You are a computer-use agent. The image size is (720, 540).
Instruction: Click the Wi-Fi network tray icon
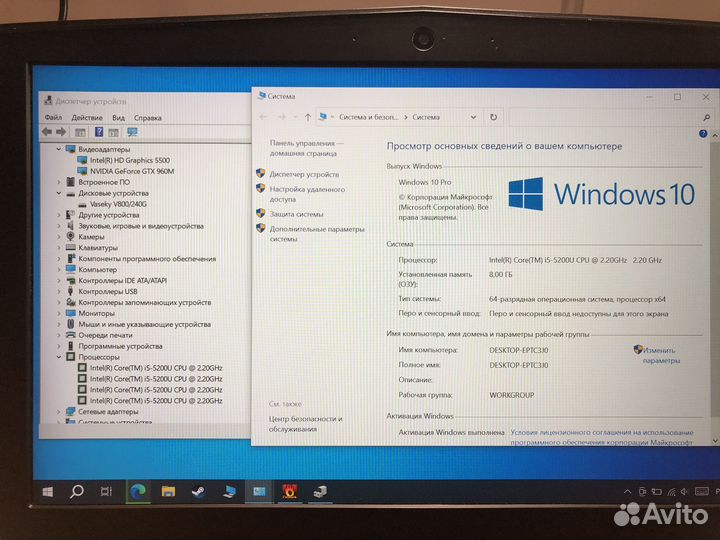click(671, 492)
